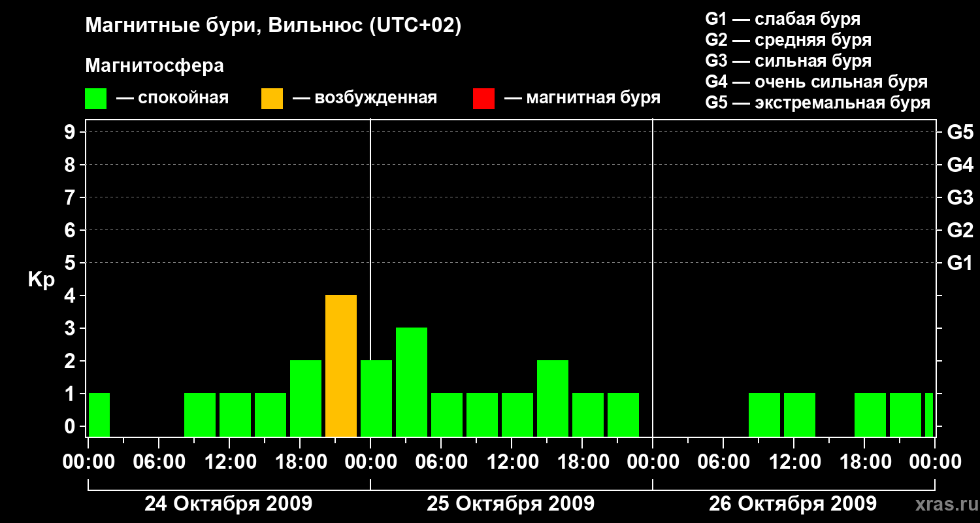Select the green Kp 3 bar on 25 October
The width and height of the screenshot is (980, 523).
412,382
